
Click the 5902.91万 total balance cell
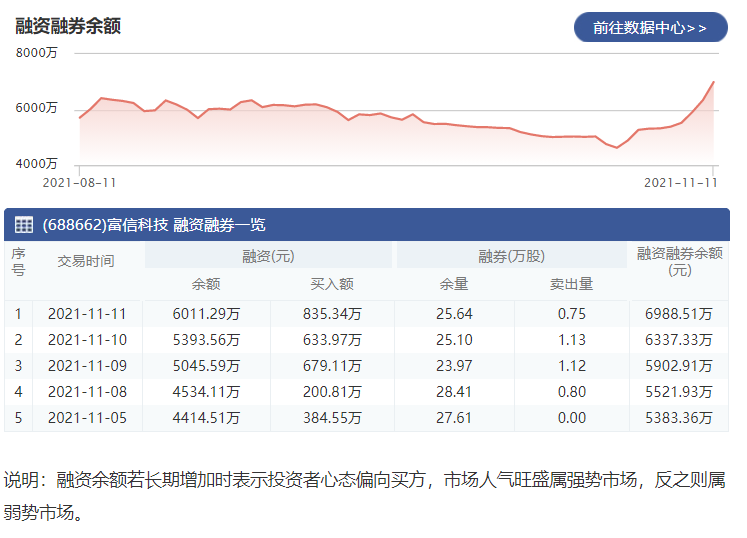679,366
